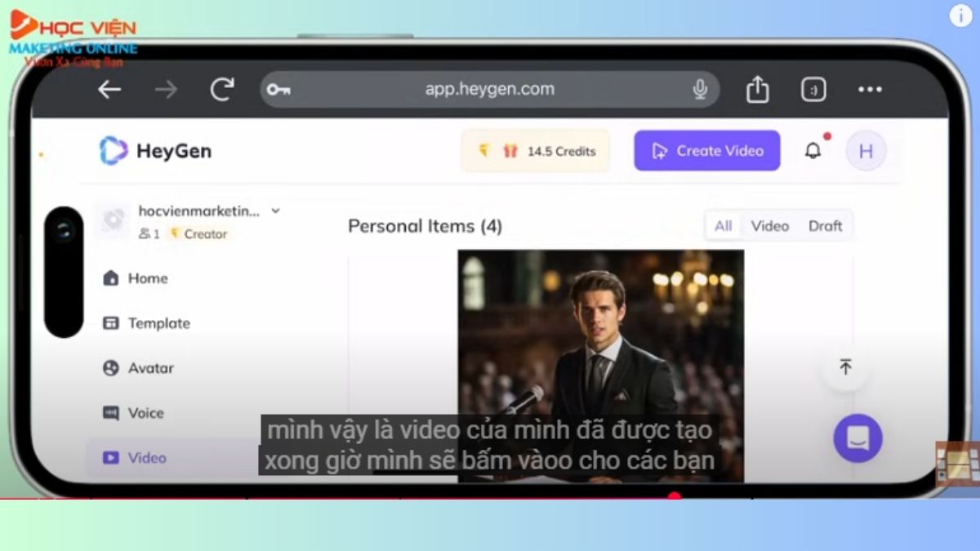Open Voice in the sidebar
This screenshot has height=551, width=980.
(133, 413)
